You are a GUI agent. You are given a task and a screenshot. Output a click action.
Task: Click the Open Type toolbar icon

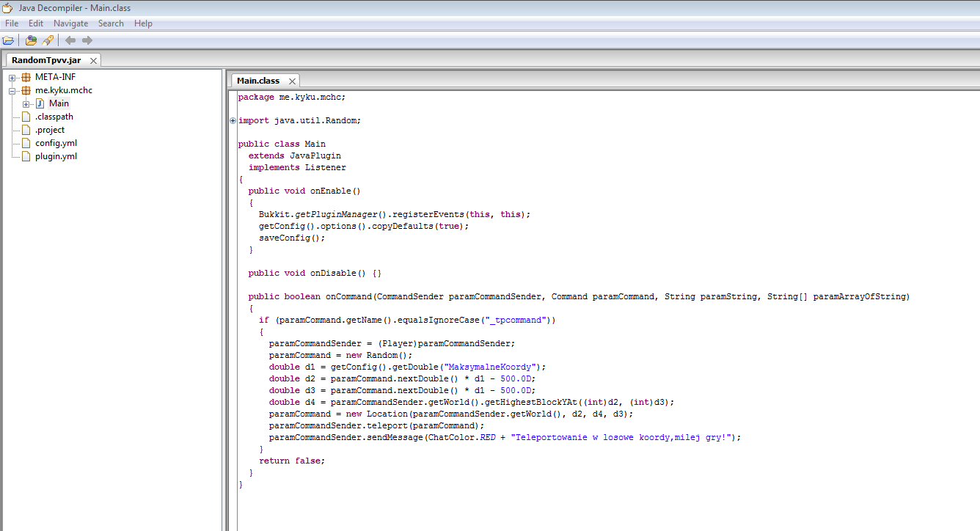(x=32, y=40)
